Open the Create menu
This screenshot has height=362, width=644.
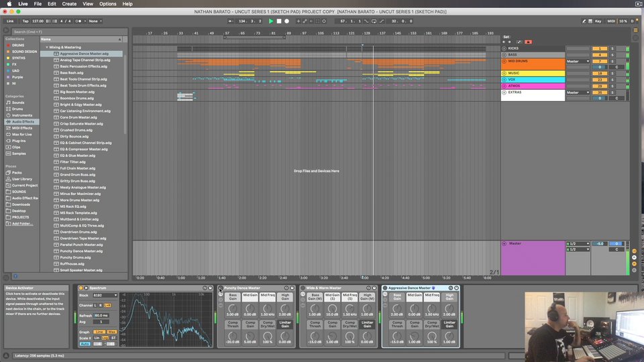(x=69, y=4)
